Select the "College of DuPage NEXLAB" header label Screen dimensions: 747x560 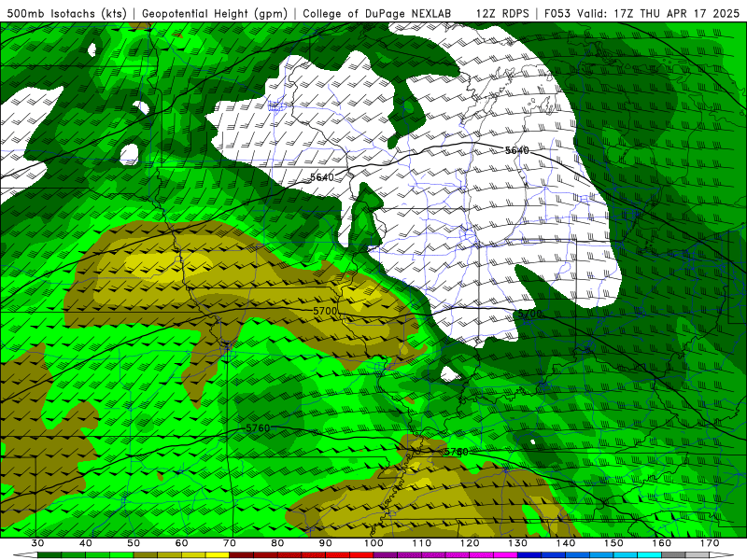pyautogui.click(x=377, y=14)
